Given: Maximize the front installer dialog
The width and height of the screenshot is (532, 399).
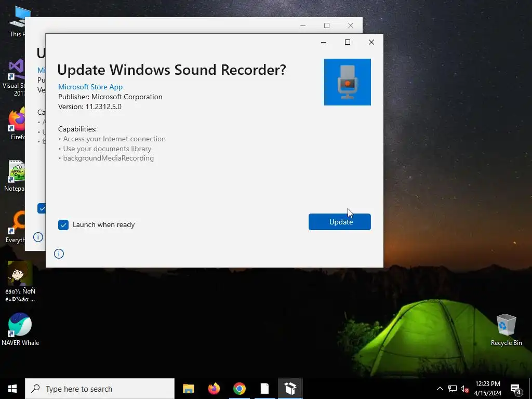Looking at the screenshot, I should click(x=348, y=42).
